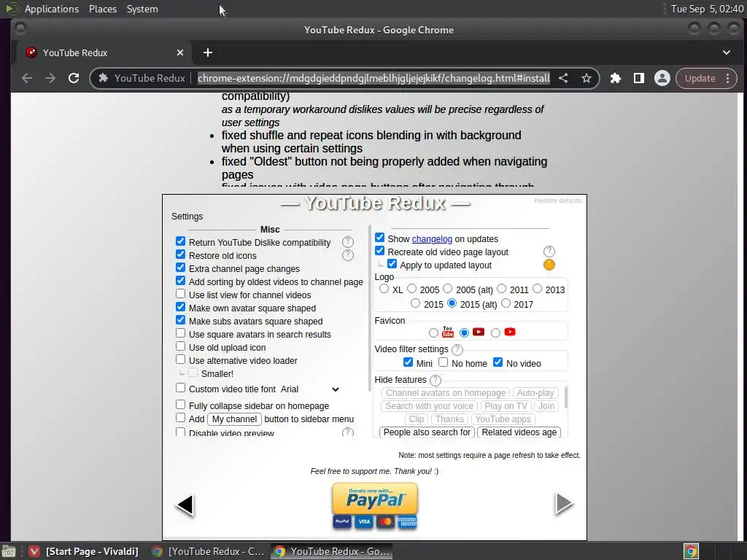Select the third bright red favicon option
This screenshot has height=560, width=747.
(495, 332)
